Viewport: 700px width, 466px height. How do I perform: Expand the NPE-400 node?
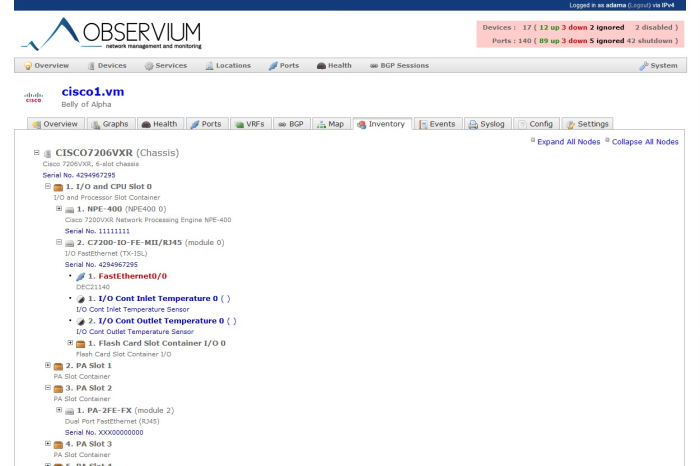pyautogui.click(x=59, y=208)
